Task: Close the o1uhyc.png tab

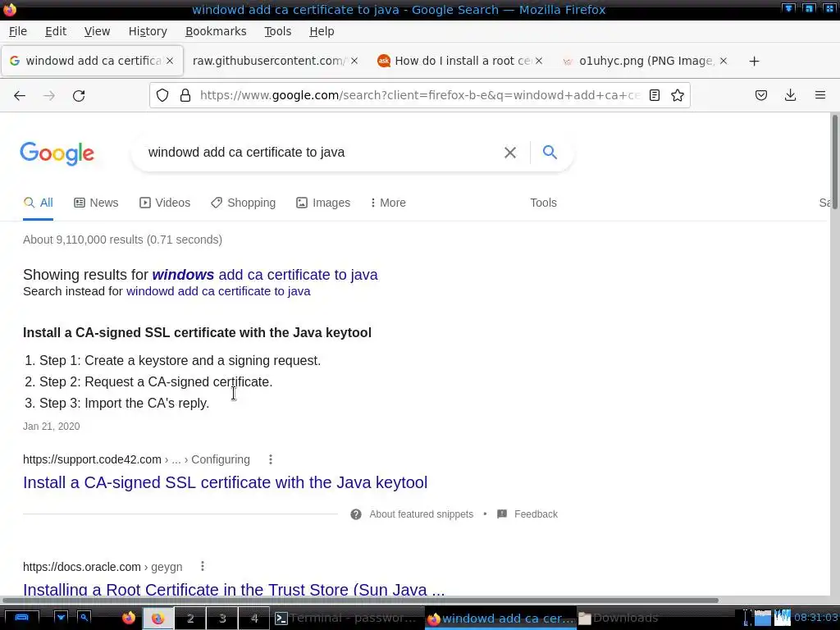Action: point(724,61)
